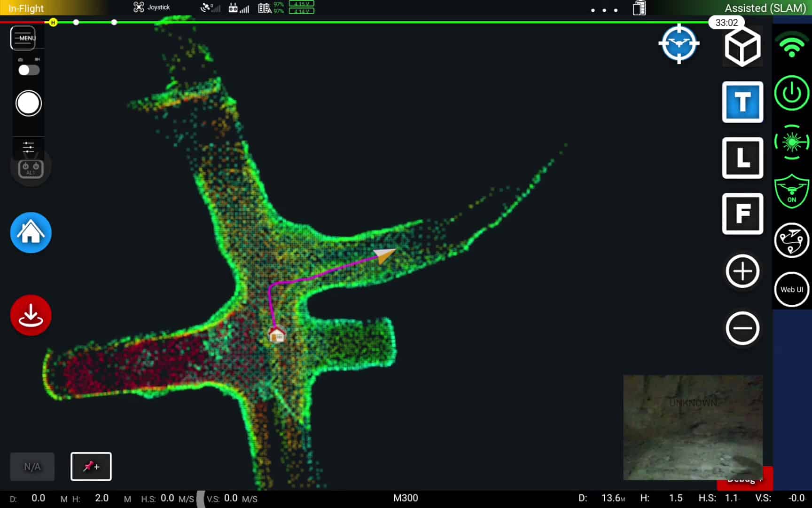Open the MENU panel
The height and width of the screenshot is (508, 812).
[23, 38]
